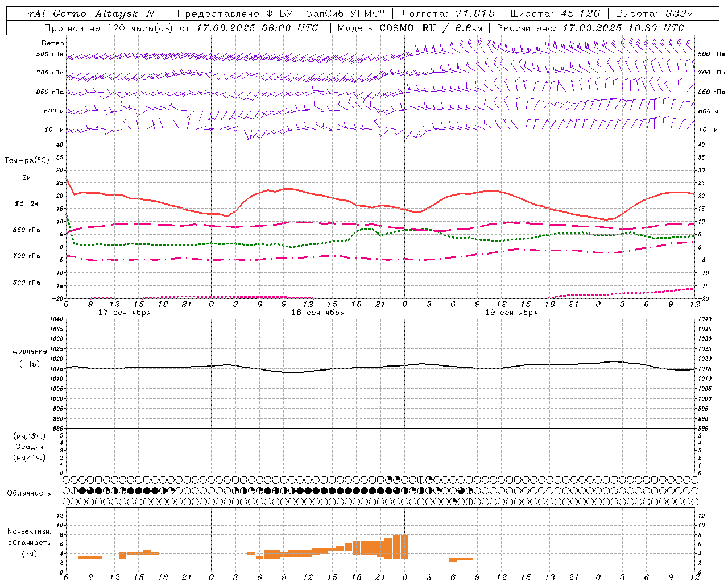The width and height of the screenshot is (728, 582).
Task: Click the latitude value Широта: 45.126
Action: tap(555, 14)
